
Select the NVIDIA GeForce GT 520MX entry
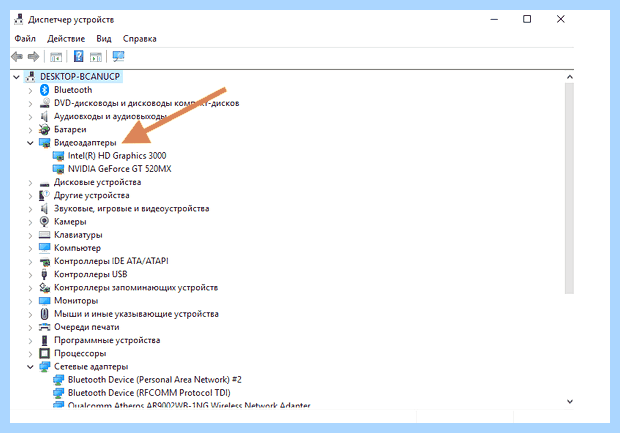(119, 169)
